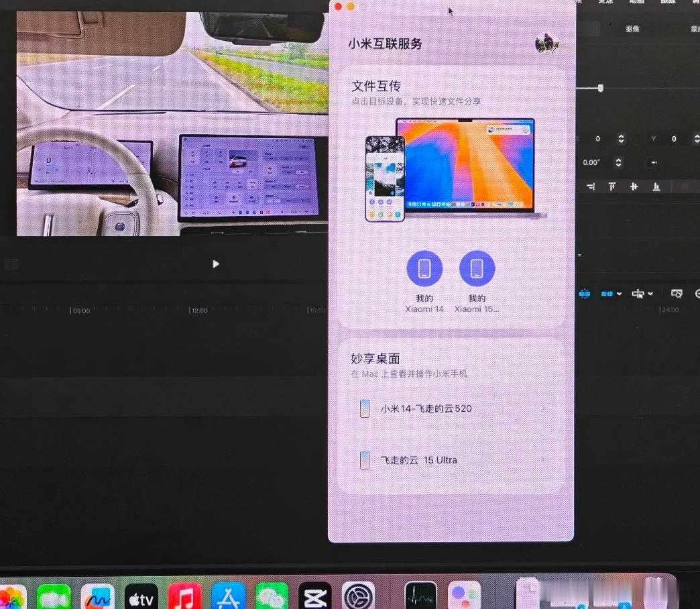This screenshot has height=609, width=700.
Task: Open Apple TV from the Dock
Action: point(141,596)
